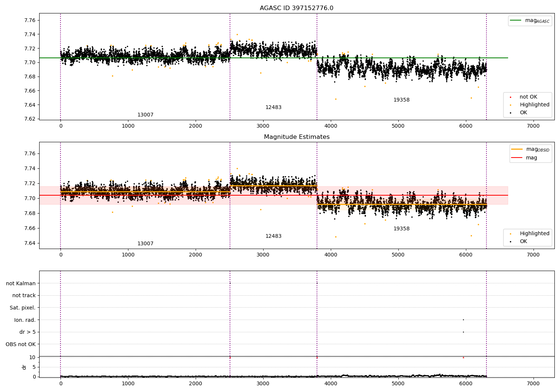
Task: Click the red dr marker near 6000
Action: 463,358
